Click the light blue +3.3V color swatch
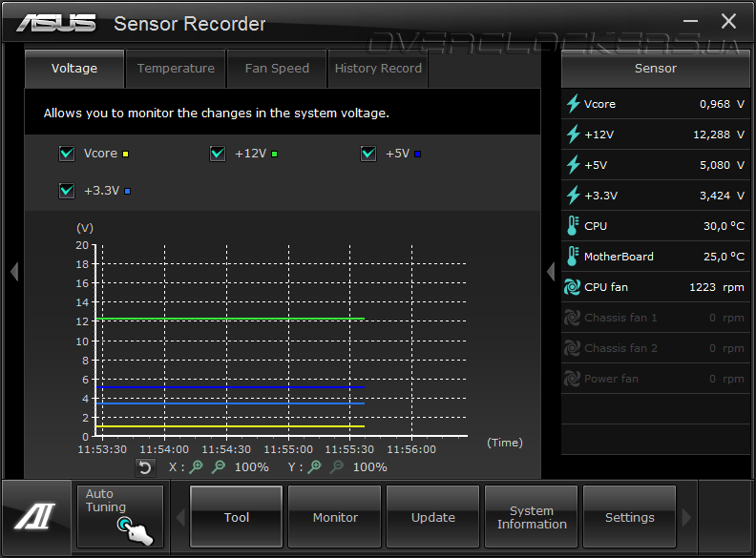Screen dimensions: 756x558 point(127,192)
